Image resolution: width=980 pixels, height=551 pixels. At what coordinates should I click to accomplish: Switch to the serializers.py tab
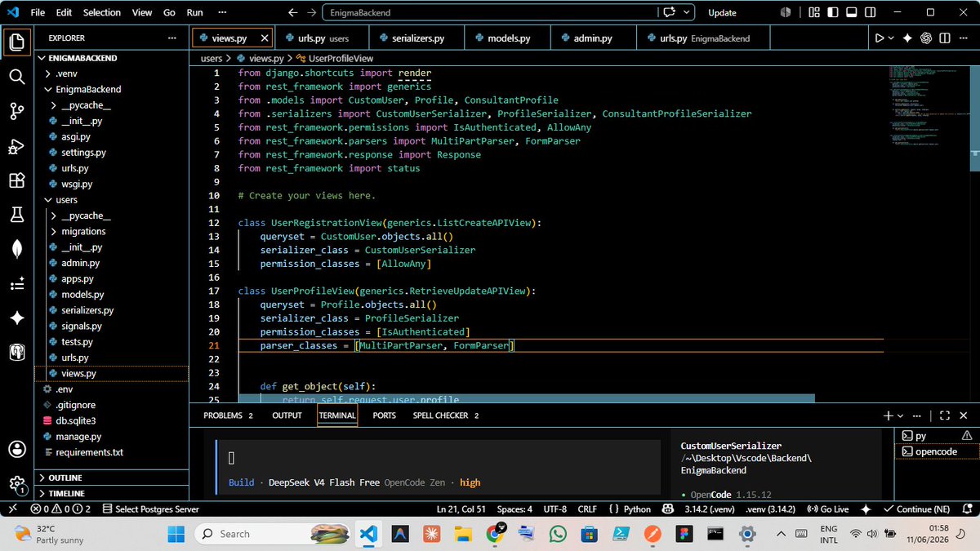tap(416, 38)
